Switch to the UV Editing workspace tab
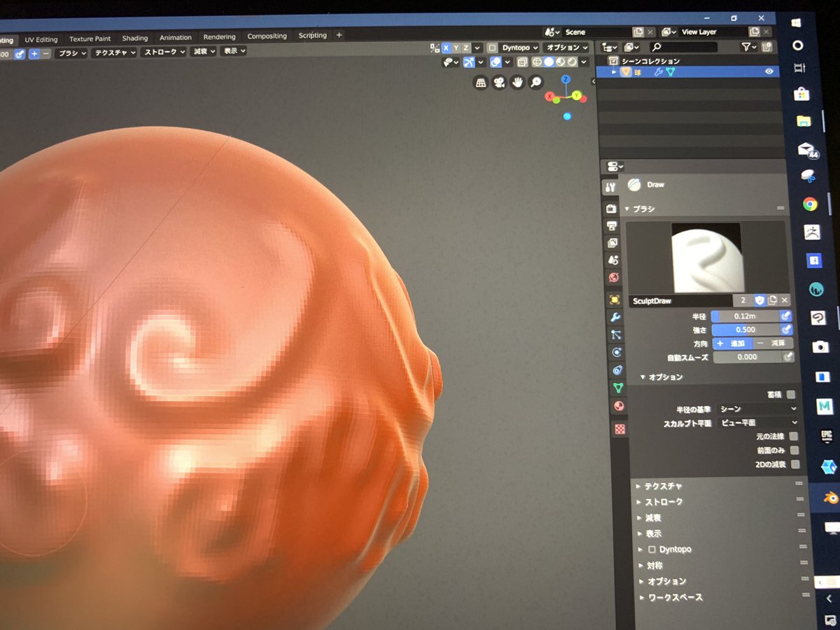This screenshot has width=840, height=630. 41,40
